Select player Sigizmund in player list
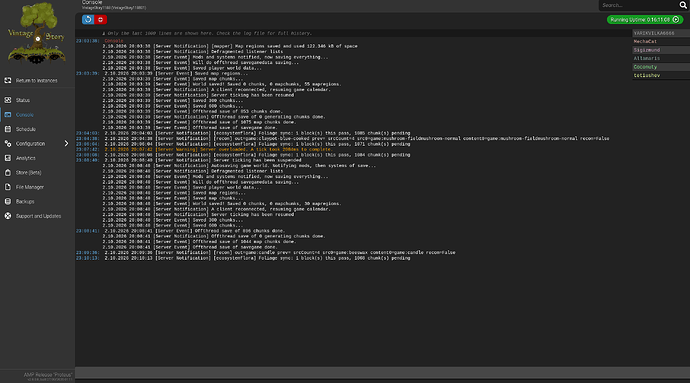This screenshot has height=383, width=690. click(x=661, y=50)
